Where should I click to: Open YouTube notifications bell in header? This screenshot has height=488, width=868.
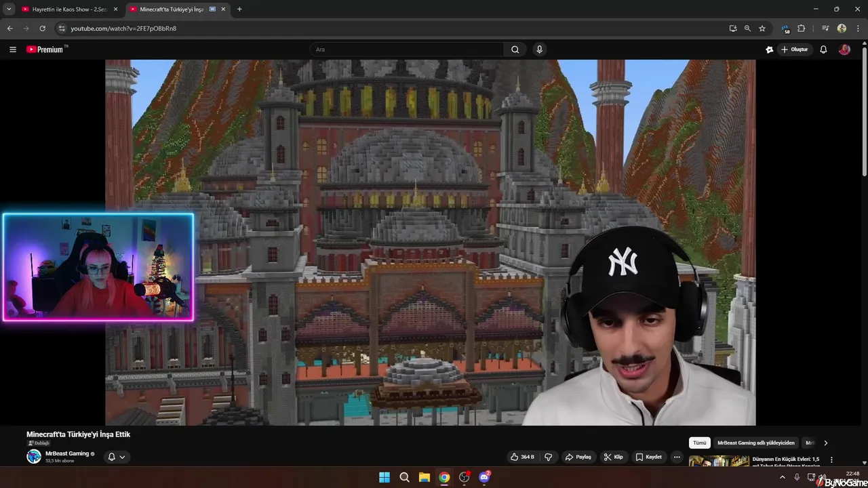[x=823, y=49]
